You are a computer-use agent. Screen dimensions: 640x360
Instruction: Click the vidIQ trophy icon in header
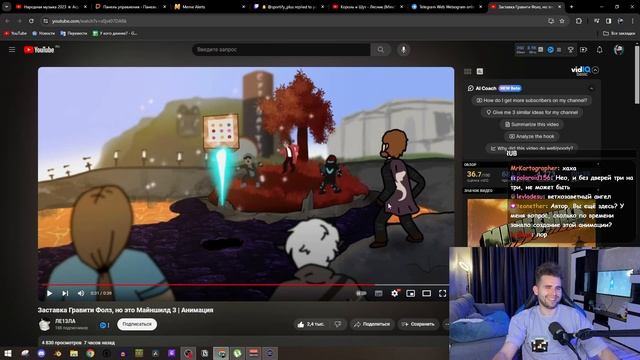tap(571, 50)
